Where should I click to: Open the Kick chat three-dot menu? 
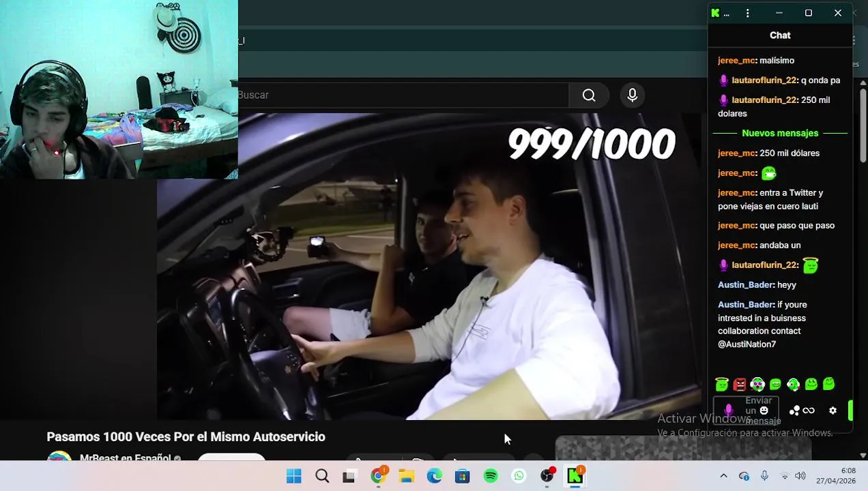[x=748, y=13]
